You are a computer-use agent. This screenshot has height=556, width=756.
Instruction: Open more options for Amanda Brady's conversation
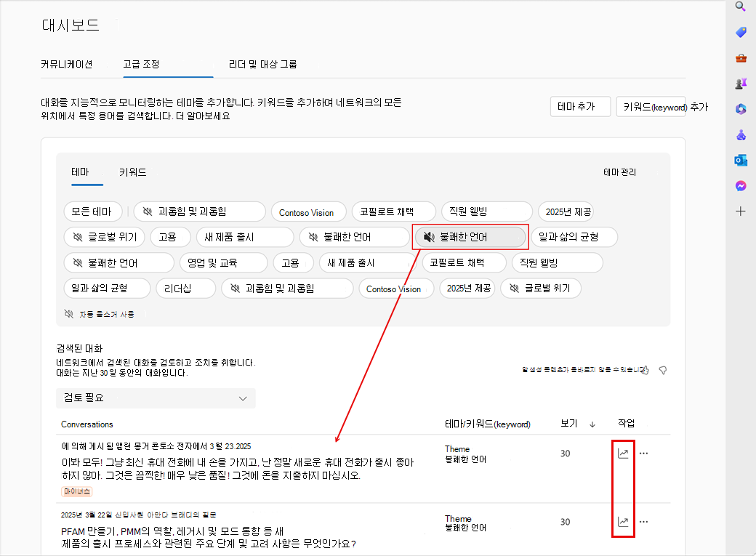[x=643, y=522]
